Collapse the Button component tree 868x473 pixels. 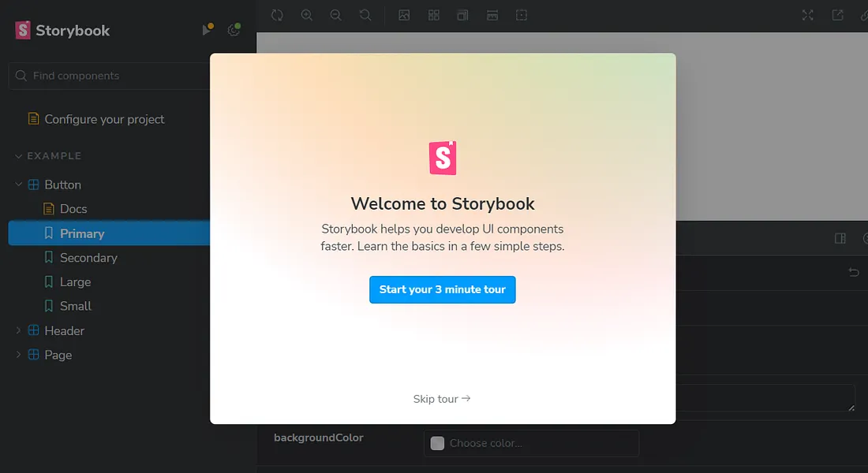pos(19,184)
